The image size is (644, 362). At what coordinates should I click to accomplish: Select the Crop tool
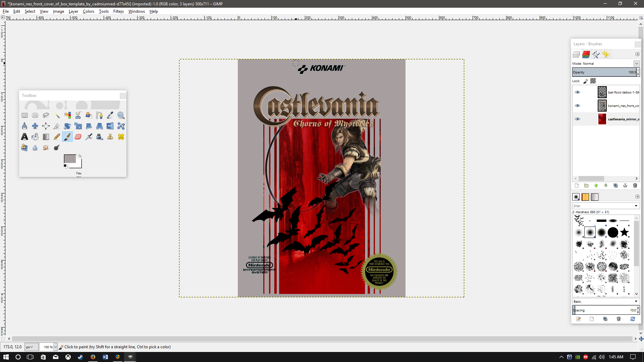click(57, 126)
